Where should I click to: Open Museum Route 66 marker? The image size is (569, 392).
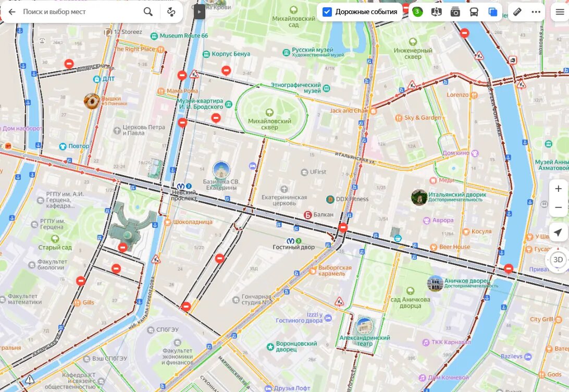click(x=154, y=36)
